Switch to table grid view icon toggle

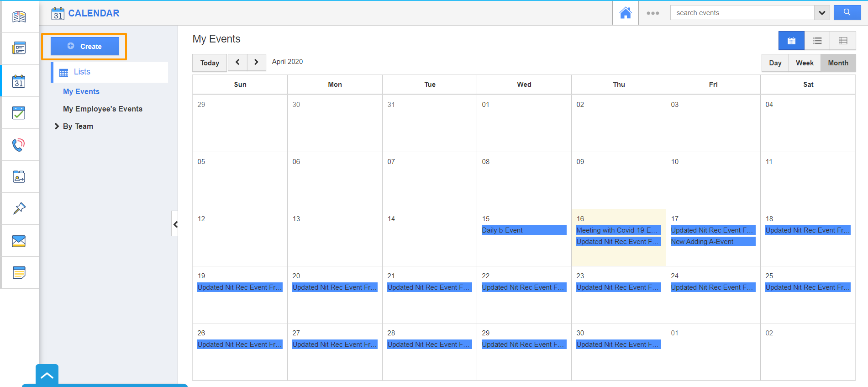click(843, 41)
